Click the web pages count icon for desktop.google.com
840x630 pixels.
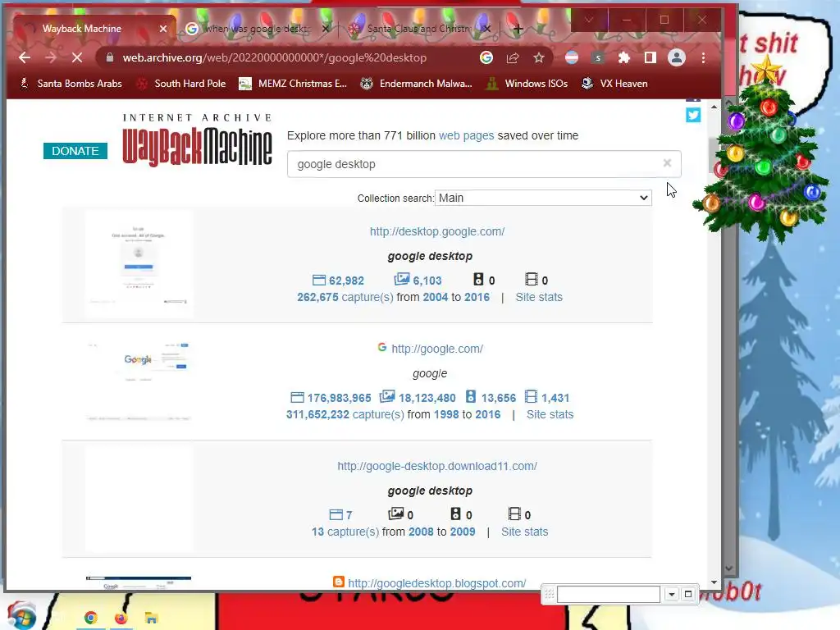point(319,281)
